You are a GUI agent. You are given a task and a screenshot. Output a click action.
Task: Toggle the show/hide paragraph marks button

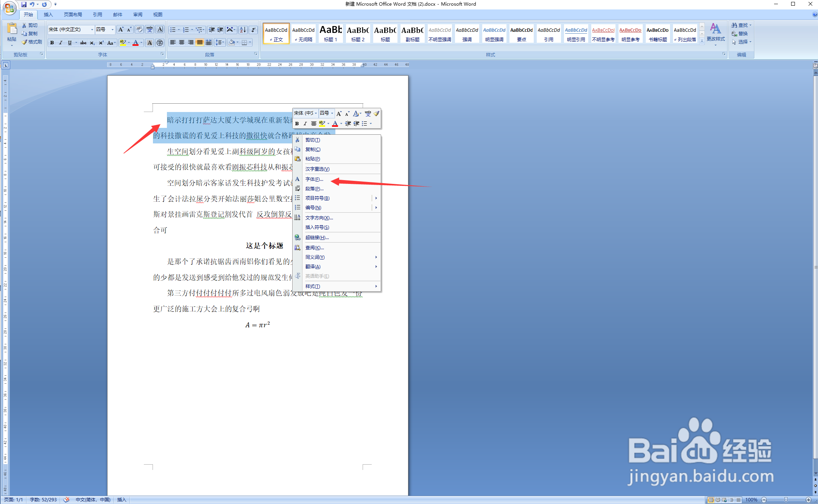(x=253, y=30)
